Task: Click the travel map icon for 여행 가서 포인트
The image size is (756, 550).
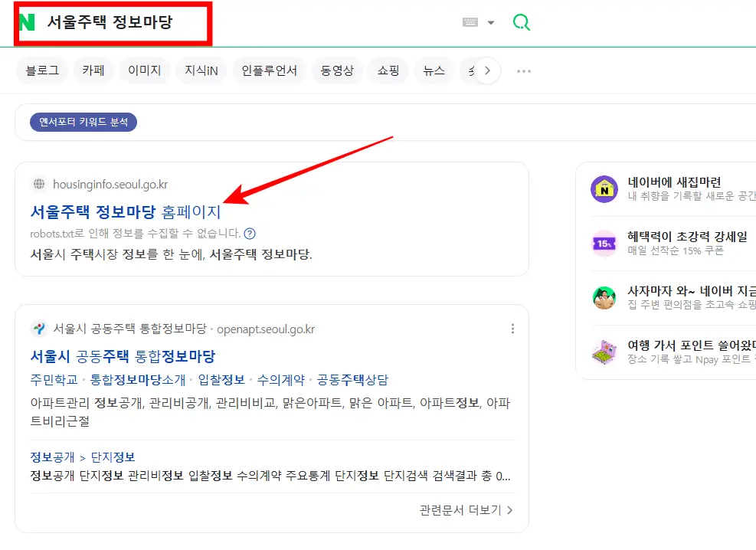Action: [604, 352]
